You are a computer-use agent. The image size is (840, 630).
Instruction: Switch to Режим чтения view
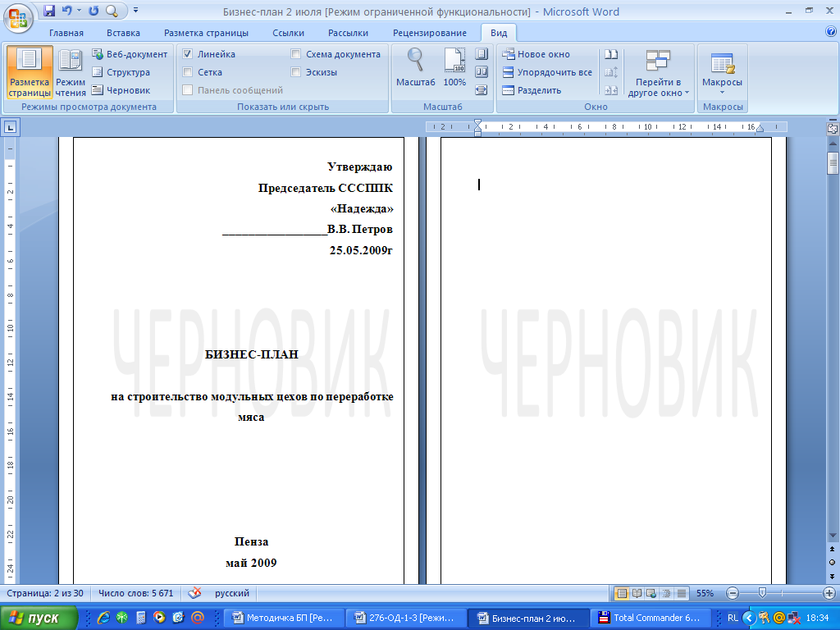pos(71,72)
